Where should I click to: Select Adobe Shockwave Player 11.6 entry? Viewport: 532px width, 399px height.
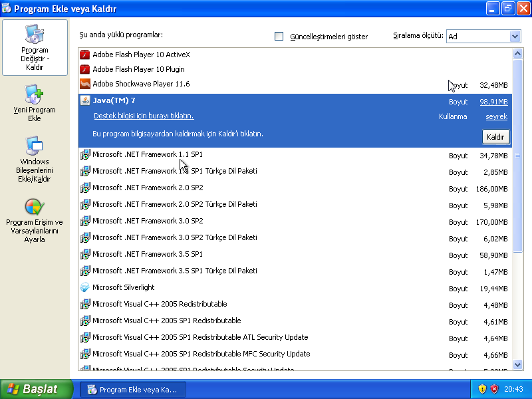[x=295, y=84]
